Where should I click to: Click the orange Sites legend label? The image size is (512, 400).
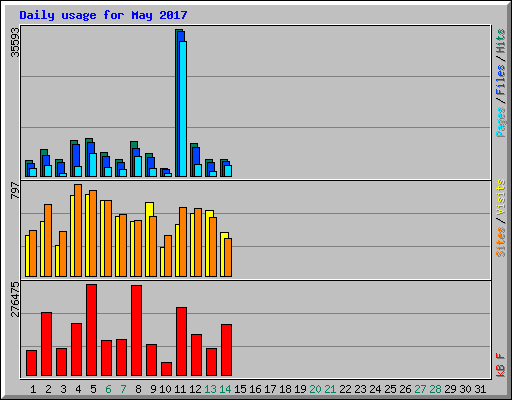[x=501, y=242]
